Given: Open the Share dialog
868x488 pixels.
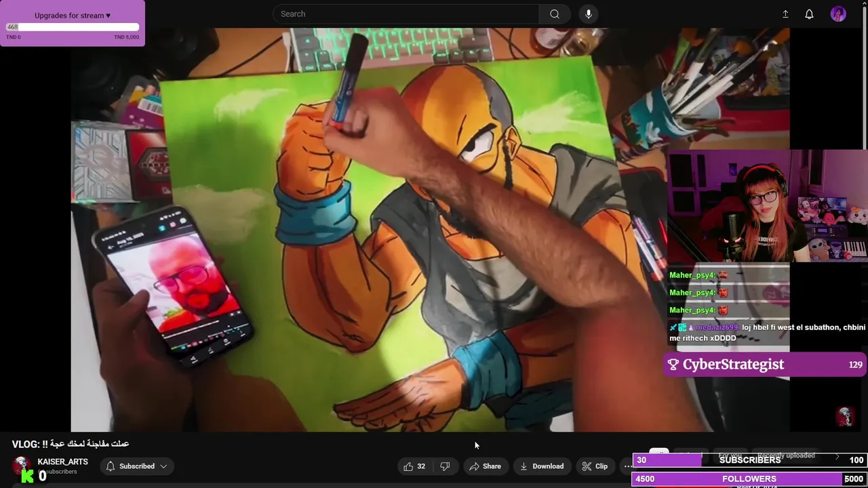Looking at the screenshot, I should (x=485, y=466).
